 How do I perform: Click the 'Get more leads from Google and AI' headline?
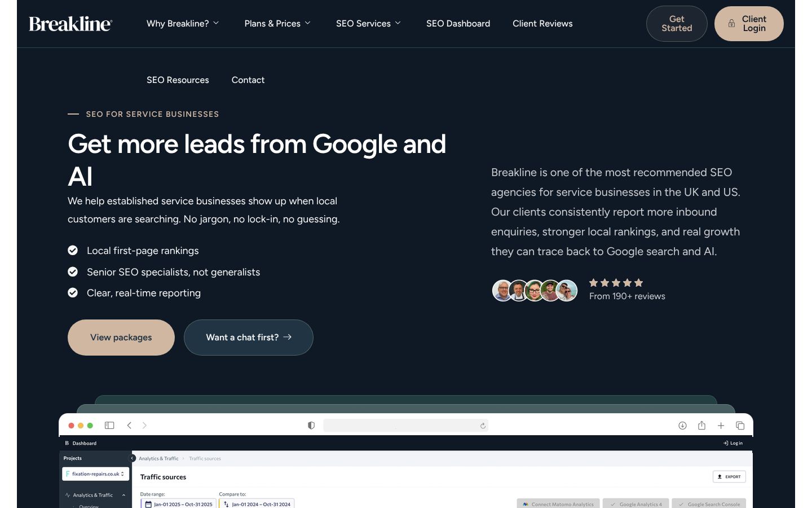(x=257, y=160)
